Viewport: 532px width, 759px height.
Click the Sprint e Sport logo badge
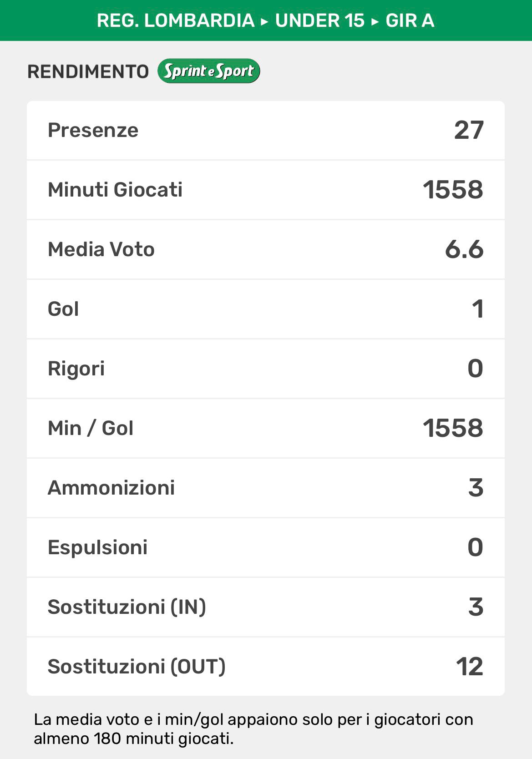[x=208, y=71]
